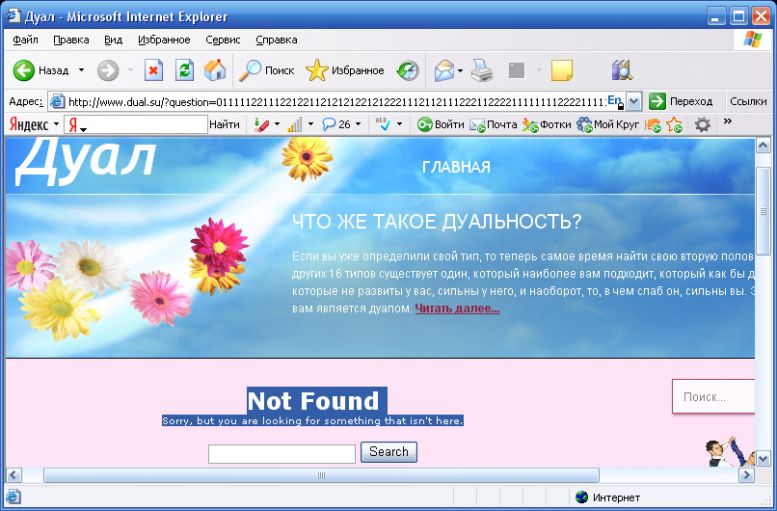
Task: Click the Найти Yandex search button
Action: click(x=224, y=124)
